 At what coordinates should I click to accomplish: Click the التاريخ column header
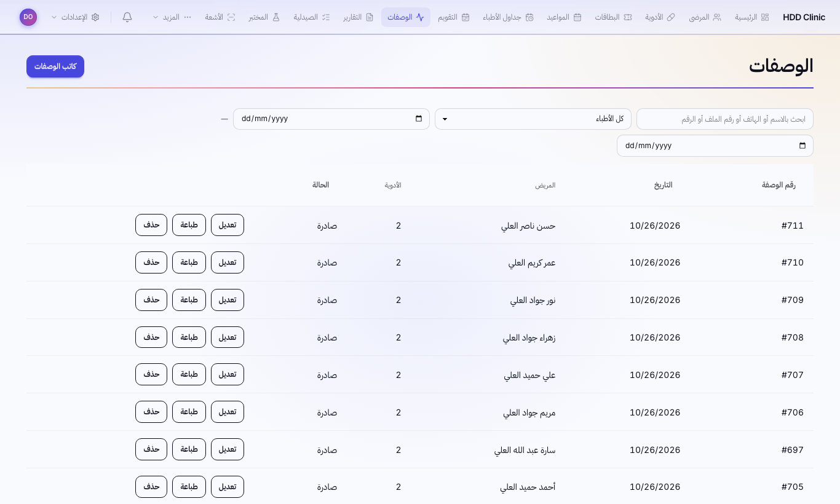(x=663, y=185)
